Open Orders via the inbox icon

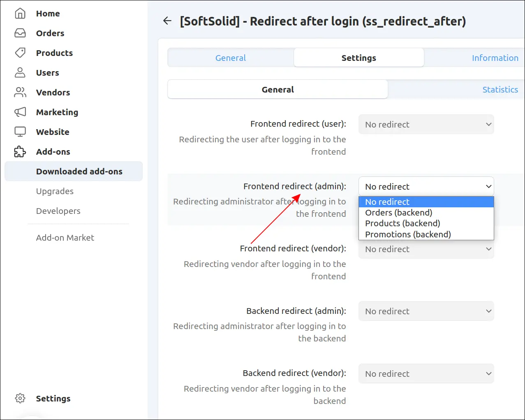click(20, 33)
